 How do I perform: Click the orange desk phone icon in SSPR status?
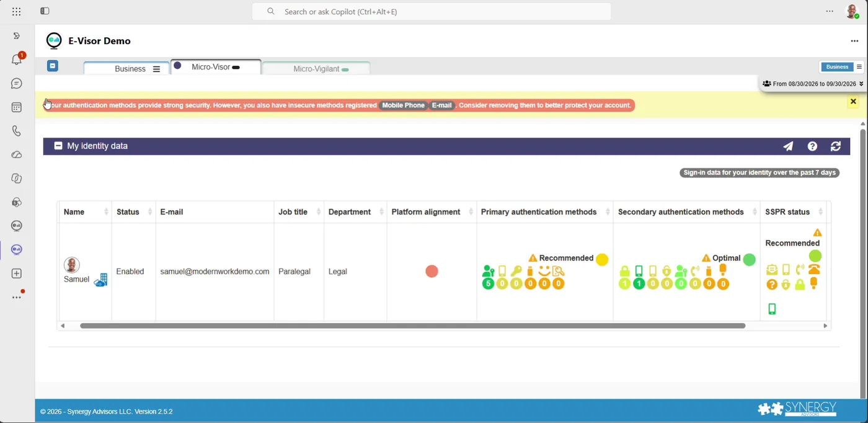pyautogui.click(x=814, y=269)
